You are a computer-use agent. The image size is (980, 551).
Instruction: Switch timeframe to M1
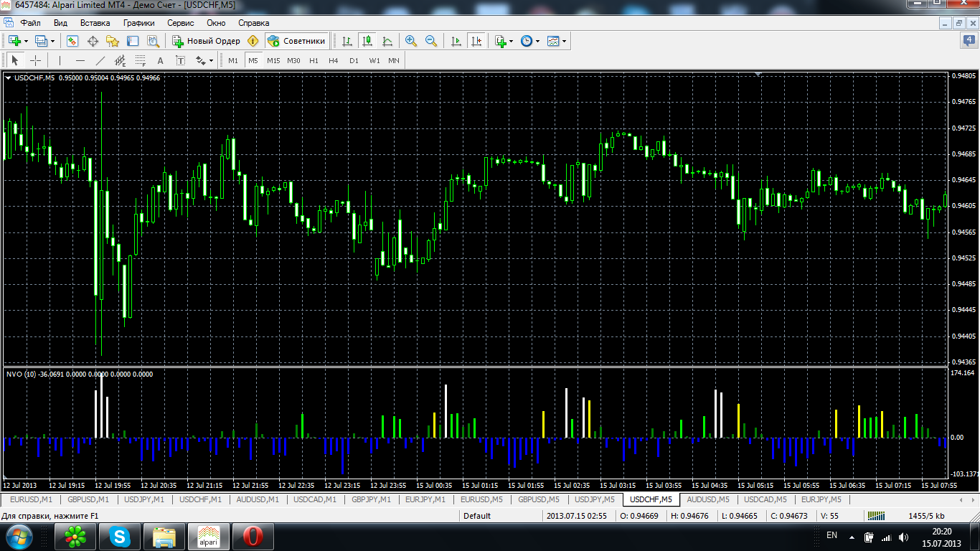233,60
